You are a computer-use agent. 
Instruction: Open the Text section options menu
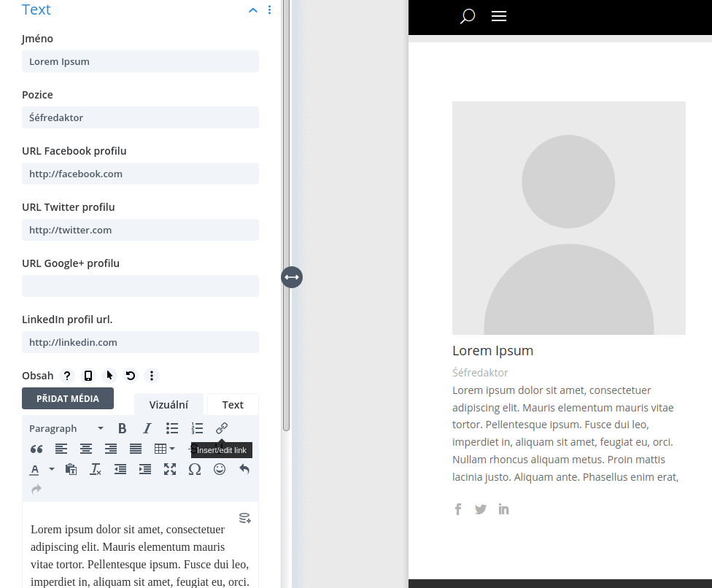(x=270, y=10)
